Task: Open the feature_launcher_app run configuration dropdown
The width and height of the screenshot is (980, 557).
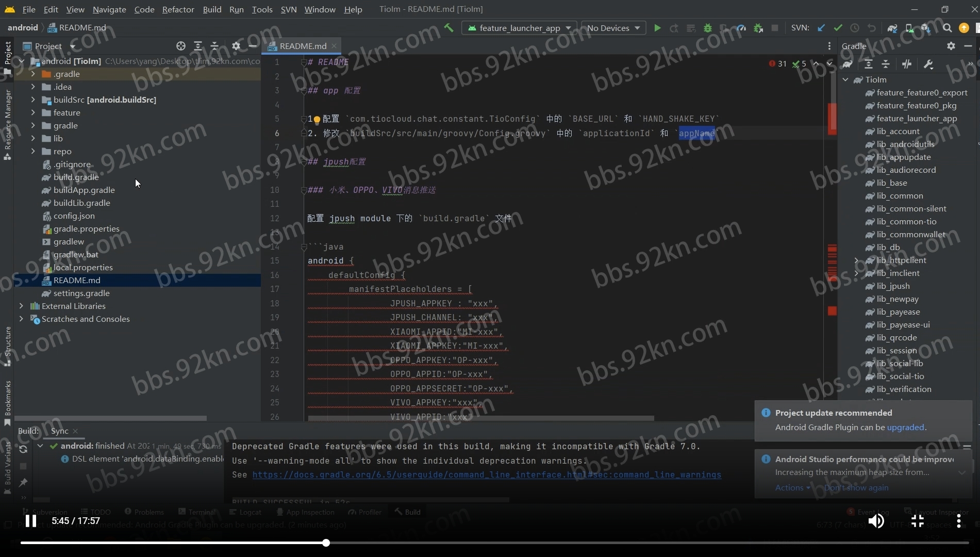Action: 519,28
